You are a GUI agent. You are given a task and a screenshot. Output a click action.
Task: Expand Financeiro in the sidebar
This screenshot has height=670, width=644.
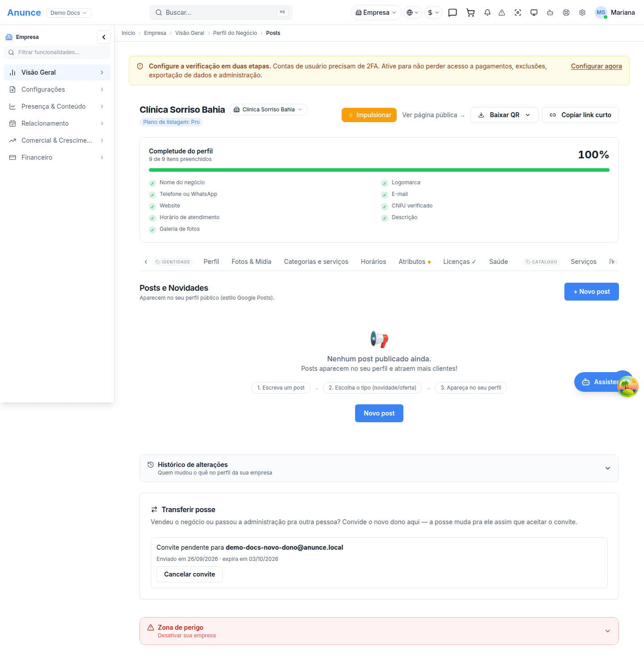click(57, 157)
